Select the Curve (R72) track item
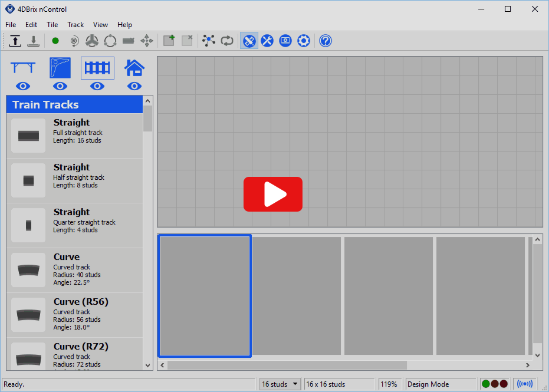The width and height of the screenshot is (549, 392). tap(74, 354)
